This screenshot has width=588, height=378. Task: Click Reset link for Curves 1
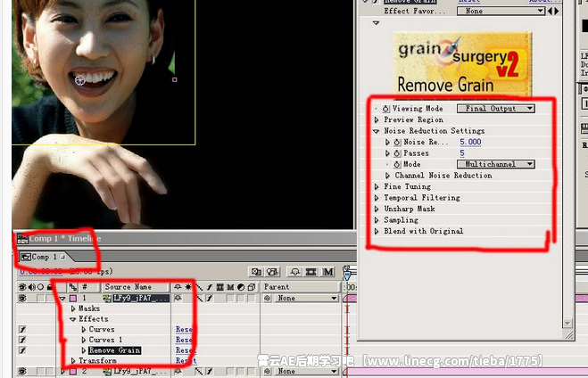(185, 340)
